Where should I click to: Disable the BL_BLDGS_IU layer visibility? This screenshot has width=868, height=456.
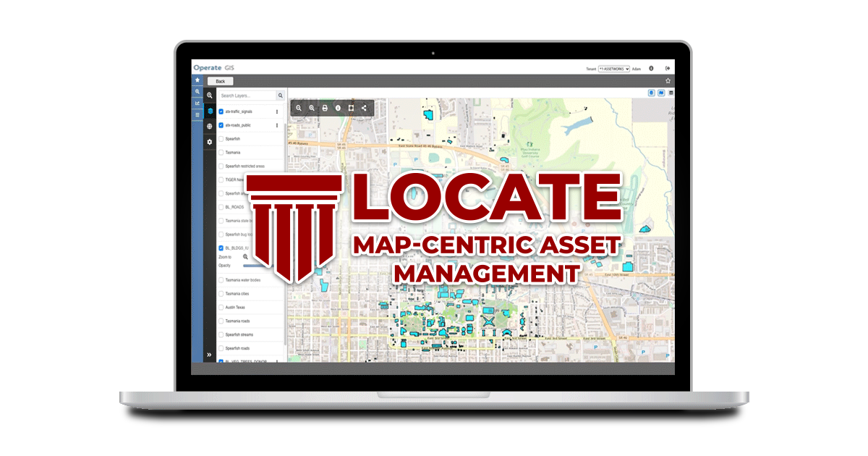point(221,248)
